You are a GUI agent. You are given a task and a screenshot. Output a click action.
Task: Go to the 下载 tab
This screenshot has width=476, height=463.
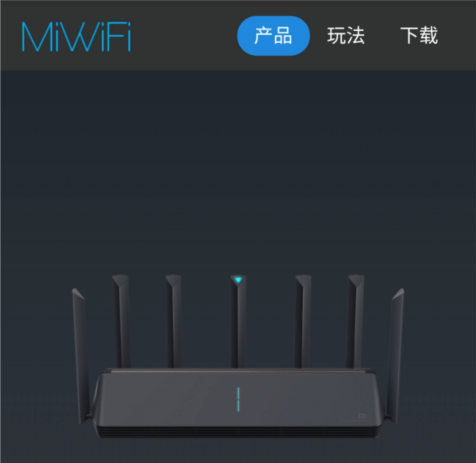click(419, 36)
